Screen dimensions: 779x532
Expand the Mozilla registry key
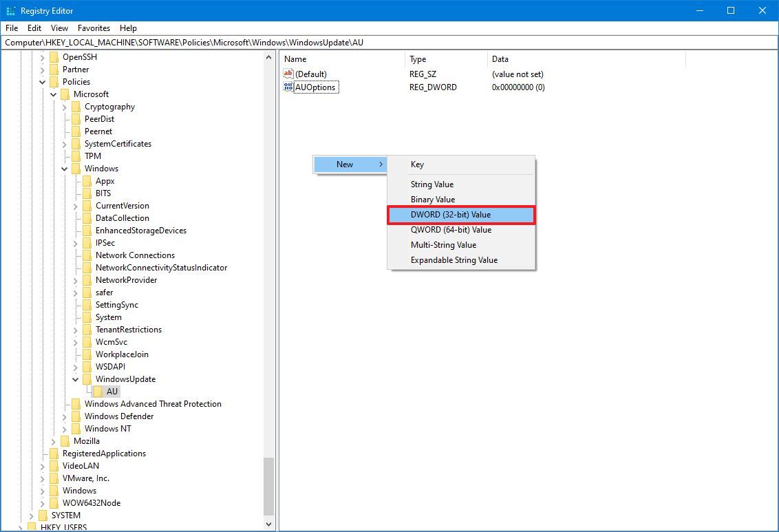pos(53,440)
